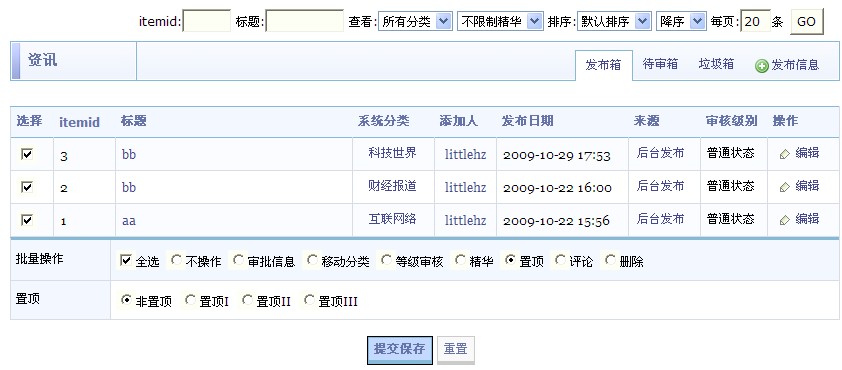Click the 重置 reset button
The height and width of the screenshot is (370, 842).
coord(456,350)
